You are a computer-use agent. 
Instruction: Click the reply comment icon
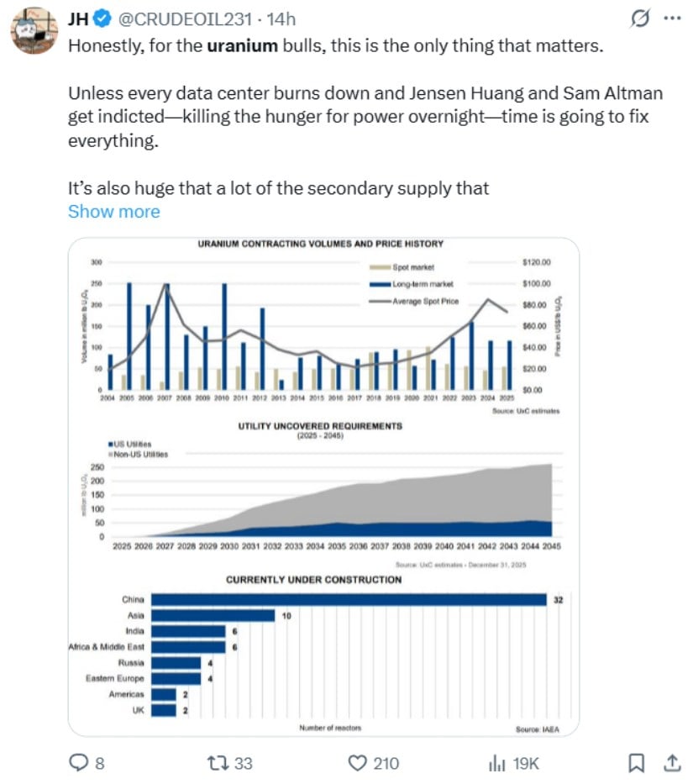(78, 763)
